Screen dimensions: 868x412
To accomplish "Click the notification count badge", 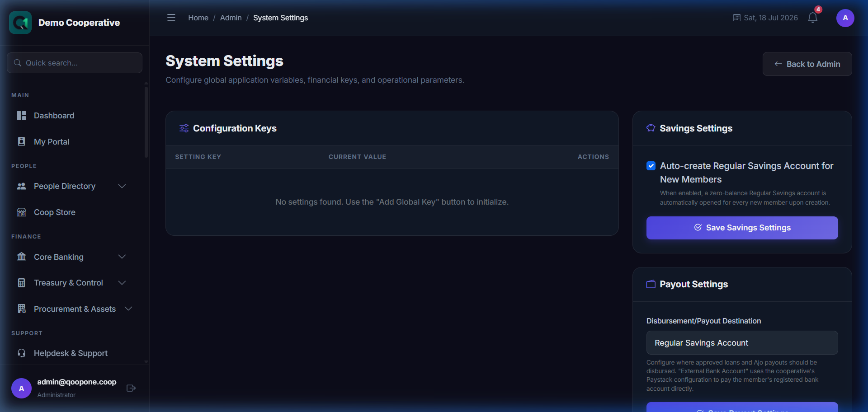I will 818,9.
